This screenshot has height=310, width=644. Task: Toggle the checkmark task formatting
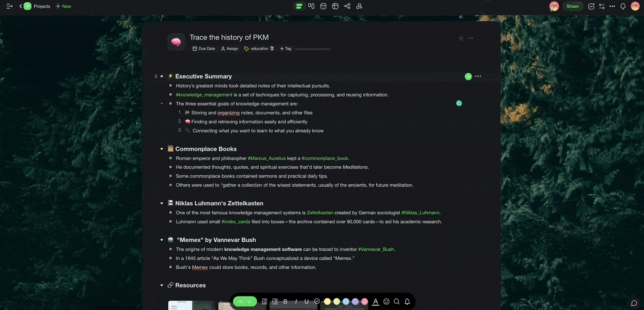[317, 301]
